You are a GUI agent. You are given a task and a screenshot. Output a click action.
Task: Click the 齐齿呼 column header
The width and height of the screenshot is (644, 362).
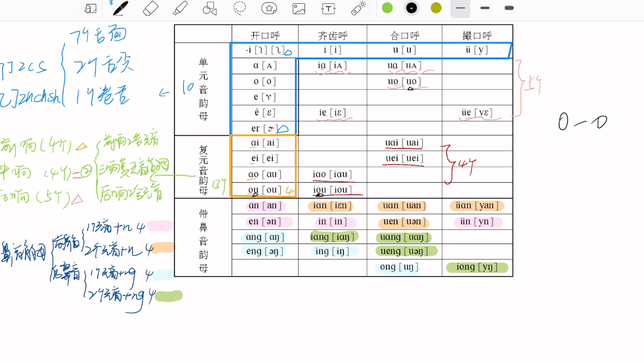pos(333,36)
